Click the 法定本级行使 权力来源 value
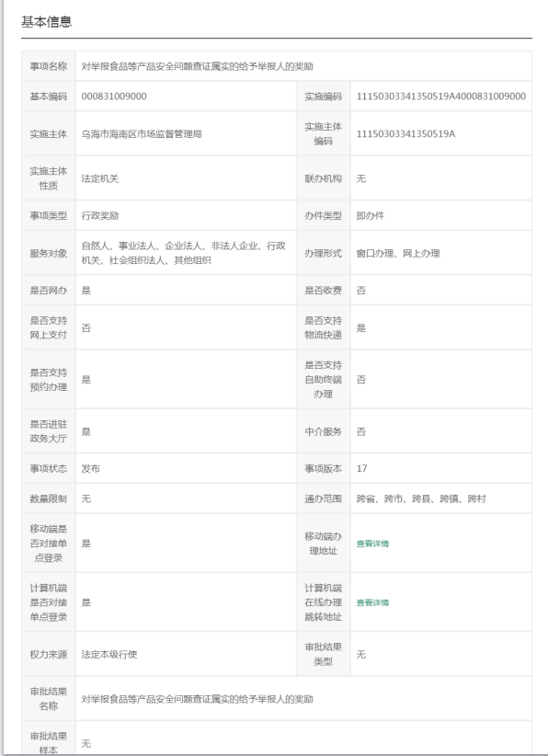Screen dimensions: 548x756 click(108, 654)
